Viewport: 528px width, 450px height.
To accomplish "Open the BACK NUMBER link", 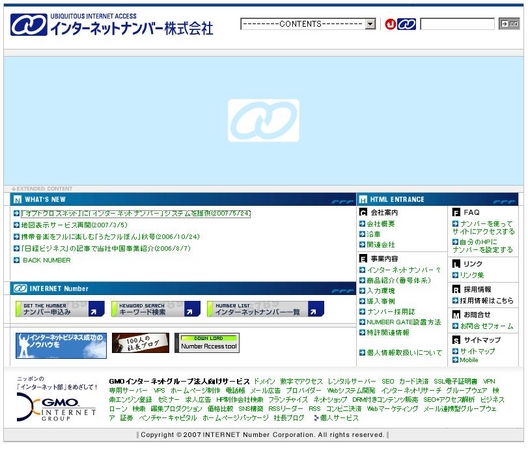I will (47, 260).
